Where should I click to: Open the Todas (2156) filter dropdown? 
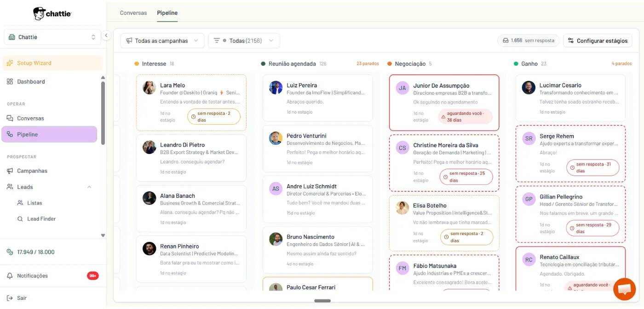pos(244,40)
